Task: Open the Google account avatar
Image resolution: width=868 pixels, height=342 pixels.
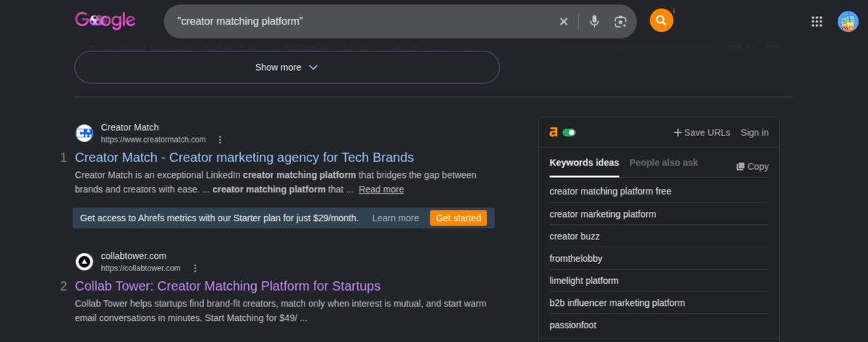Action: [x=848, y=22]
